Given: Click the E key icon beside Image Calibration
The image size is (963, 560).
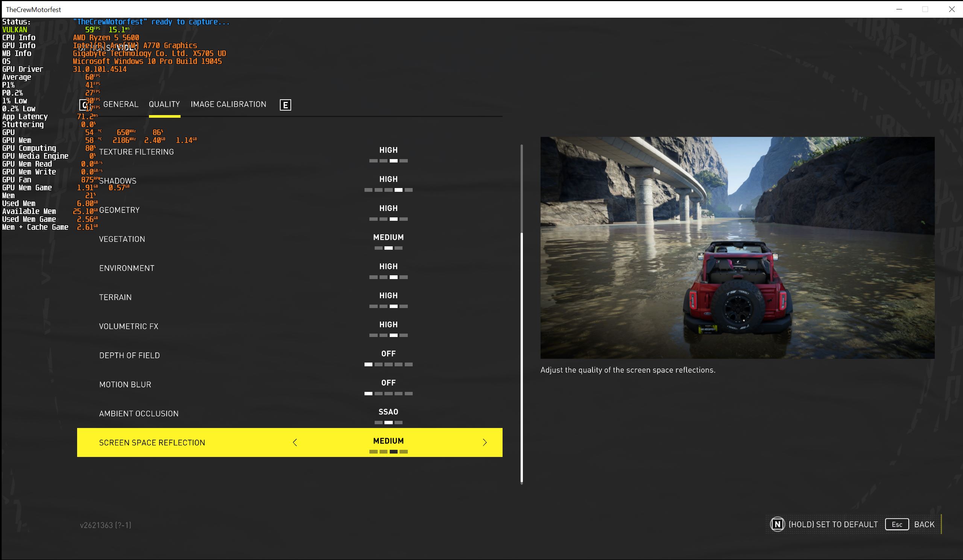Looking at the screenshot, I should click(x=285, y=105).
